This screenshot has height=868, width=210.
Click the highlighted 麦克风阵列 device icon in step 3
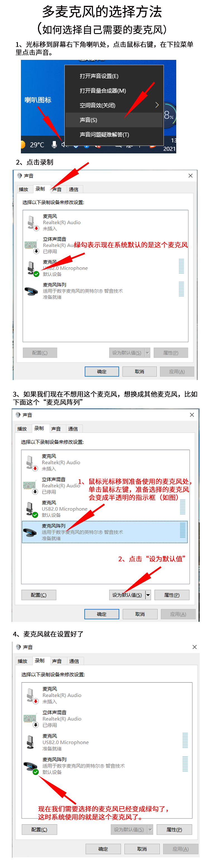30,532
